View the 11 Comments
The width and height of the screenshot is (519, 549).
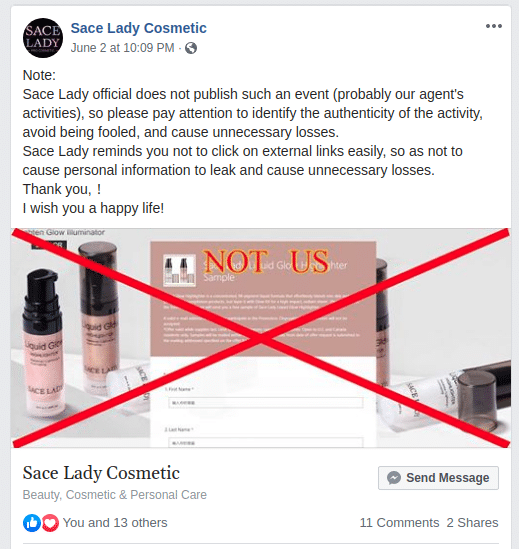[x=399, y=523]
